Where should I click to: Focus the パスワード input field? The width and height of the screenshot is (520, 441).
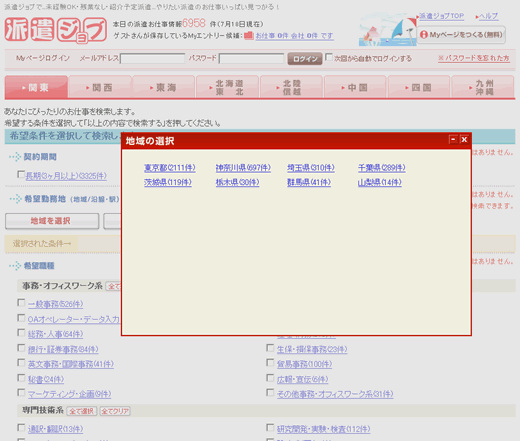[x=251, y=59]
